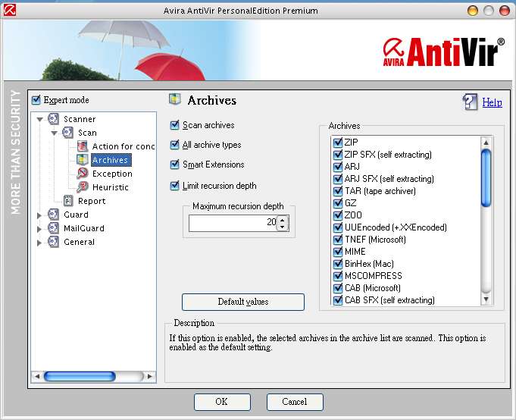This screenshot has width=516, height=420.
Task: Click tree scrollbar left arrow
Action: [37, 376]
